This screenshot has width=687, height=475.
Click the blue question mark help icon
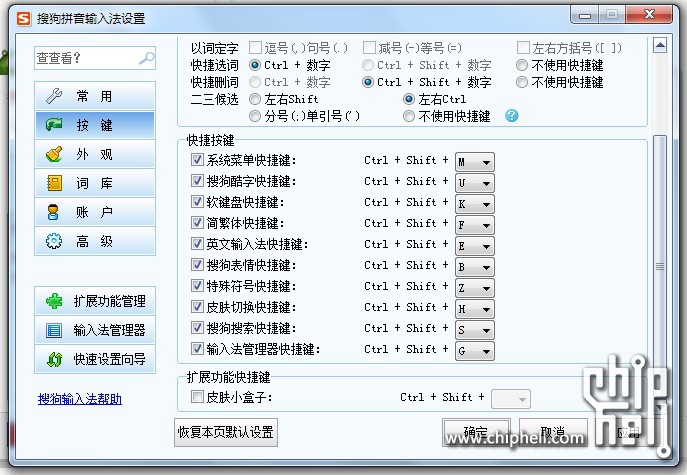tap(511, 116)
